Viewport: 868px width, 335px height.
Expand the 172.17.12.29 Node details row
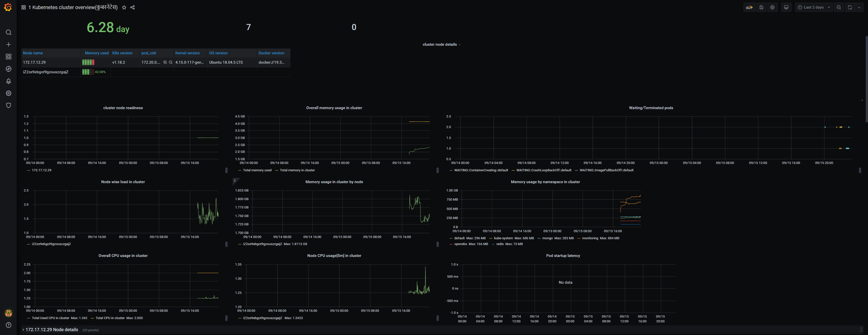[x=51, y=330]
